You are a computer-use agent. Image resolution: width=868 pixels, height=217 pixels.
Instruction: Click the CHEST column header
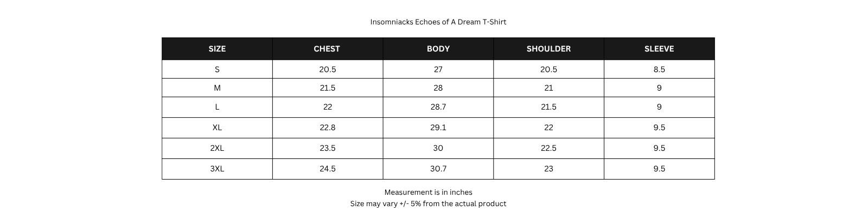[327, 49]
